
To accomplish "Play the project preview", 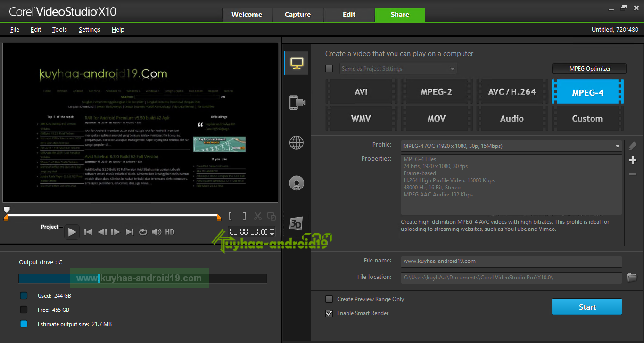I will click(72, 232).
